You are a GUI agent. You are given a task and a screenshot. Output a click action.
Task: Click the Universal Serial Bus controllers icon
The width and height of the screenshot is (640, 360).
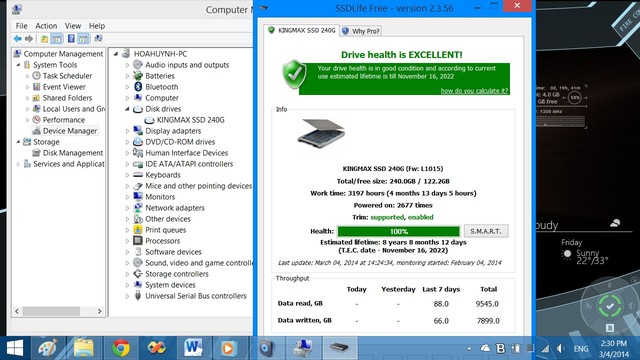click(138, 296)
